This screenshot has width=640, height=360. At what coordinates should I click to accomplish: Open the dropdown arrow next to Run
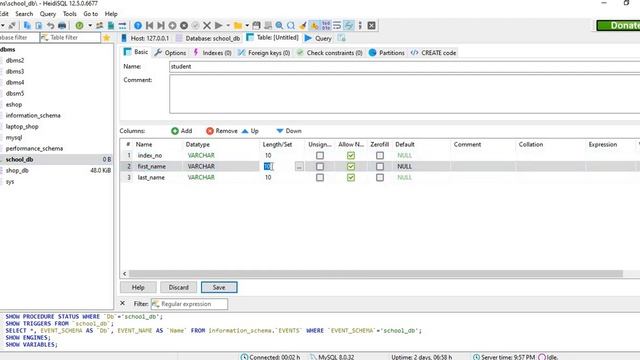(x=228, y=25)
